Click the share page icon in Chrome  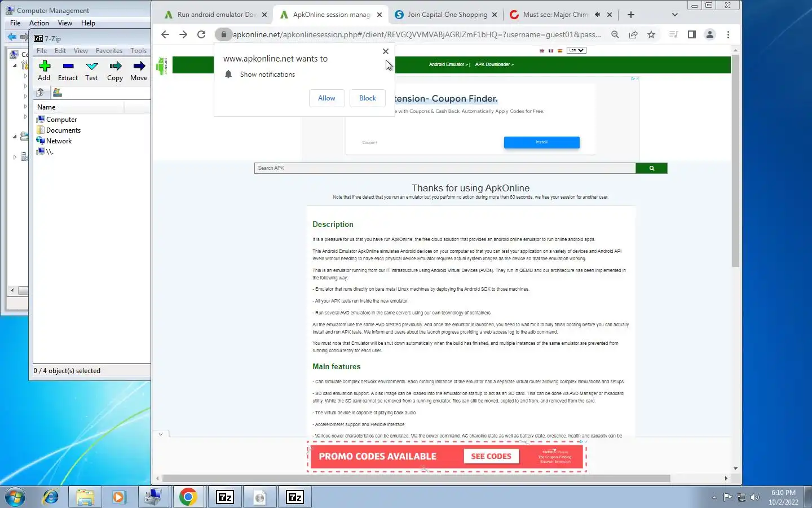pyautogui.click(x=633, y=34)
